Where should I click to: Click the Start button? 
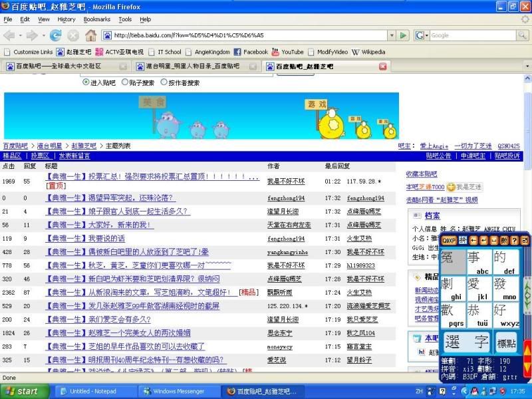(25, 392)
